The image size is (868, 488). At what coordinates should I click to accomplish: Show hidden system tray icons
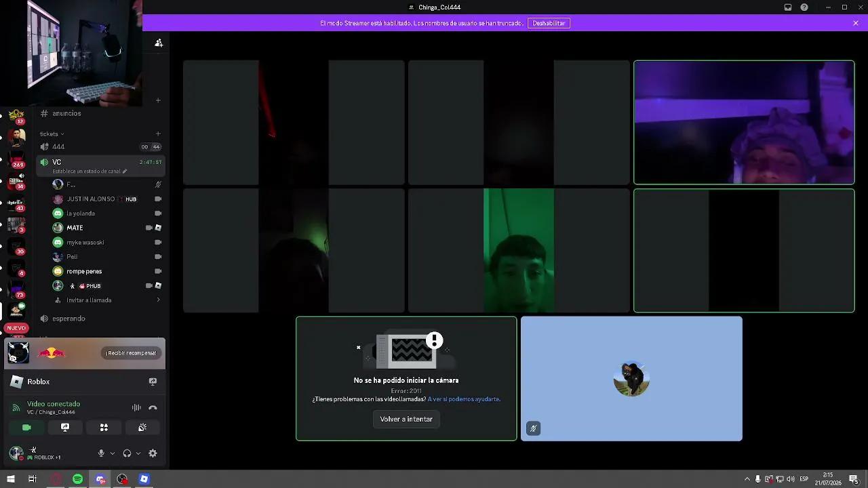[x=747, y=479]
